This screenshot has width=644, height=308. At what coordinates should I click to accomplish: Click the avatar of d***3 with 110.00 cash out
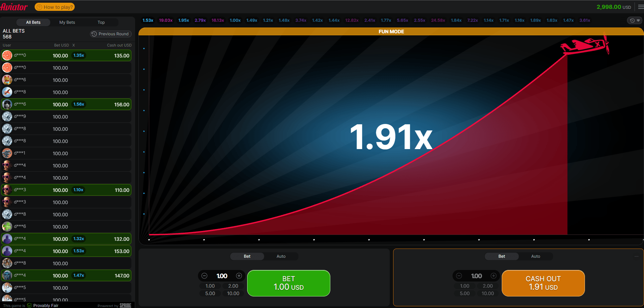point(7,190)
